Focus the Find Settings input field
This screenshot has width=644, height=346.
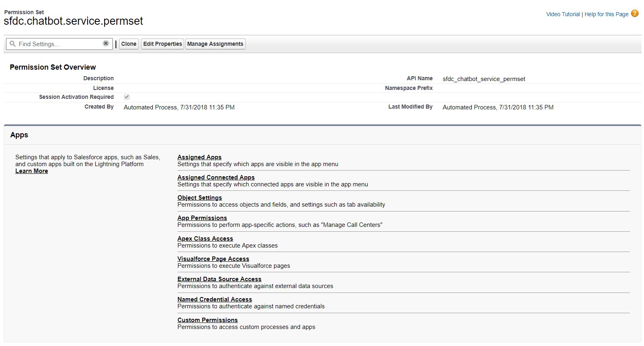tap(59, 44)
